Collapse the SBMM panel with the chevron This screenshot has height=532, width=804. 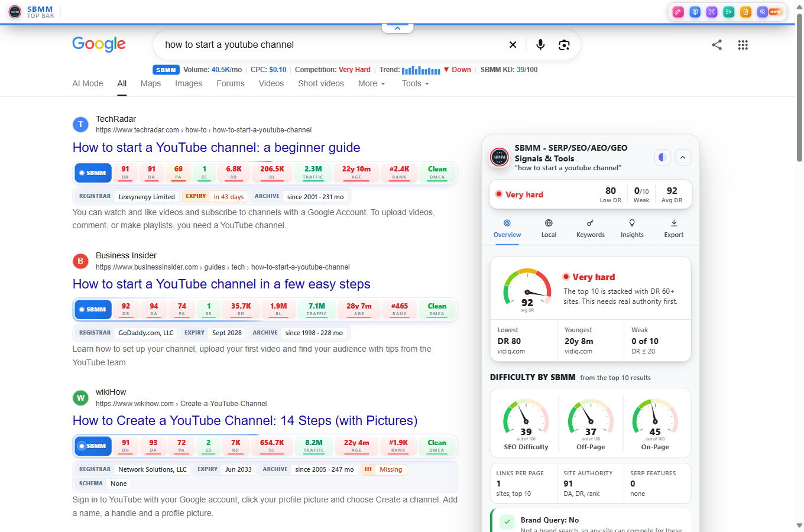683,157
